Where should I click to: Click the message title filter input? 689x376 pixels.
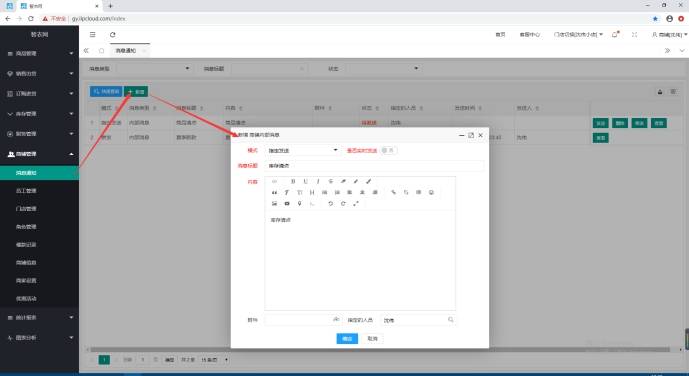(268, 69)
